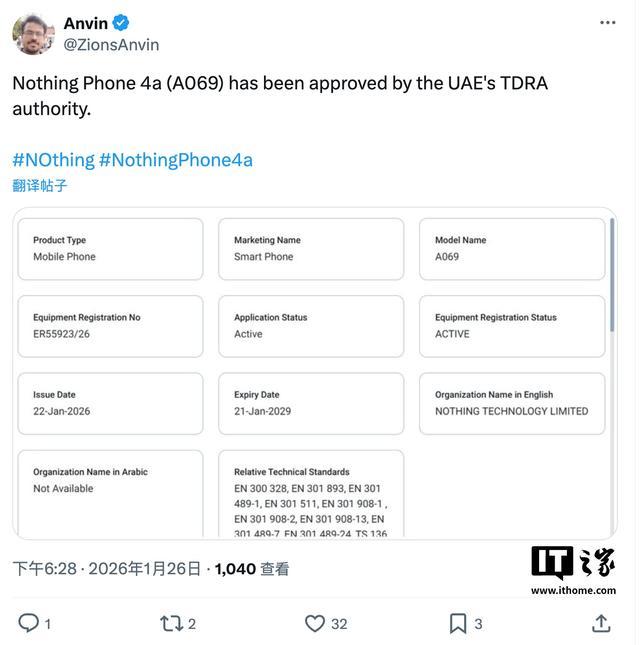Open the three-dot more options menu
Image resolution: width=640 pixels, height=645 pixels.
[608, 23]
